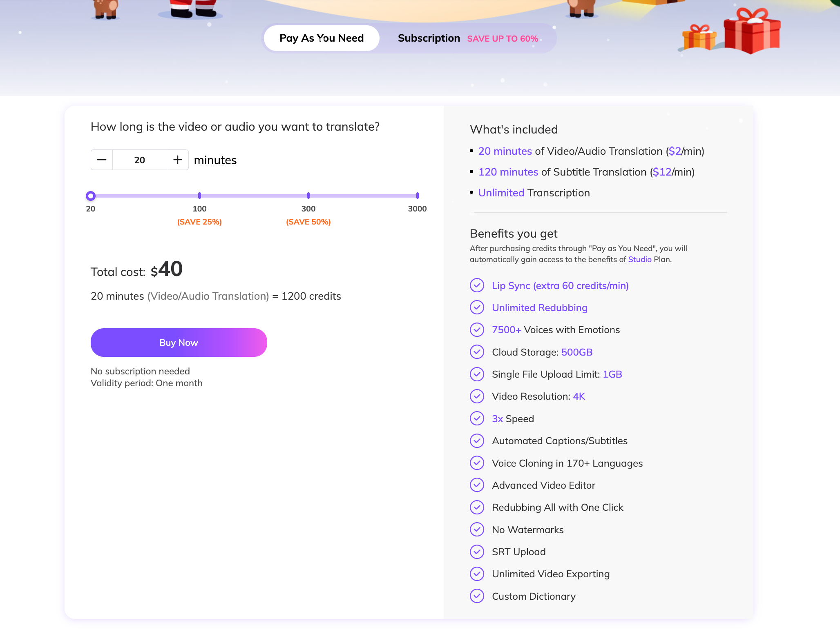The image size is (840, 632).
Task: Select the 3000 minutes slider endpoint
Action: pos(417,196)
